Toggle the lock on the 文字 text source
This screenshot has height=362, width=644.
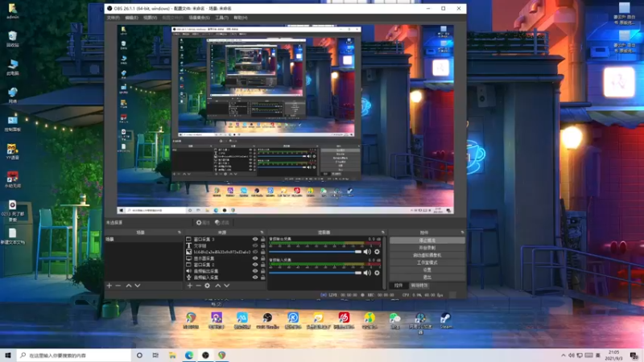tap(263, 245)
